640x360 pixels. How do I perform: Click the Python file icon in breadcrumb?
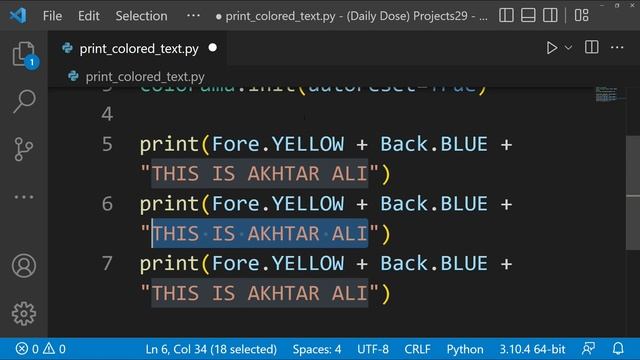pyautogui.click(x=73, y=76)
